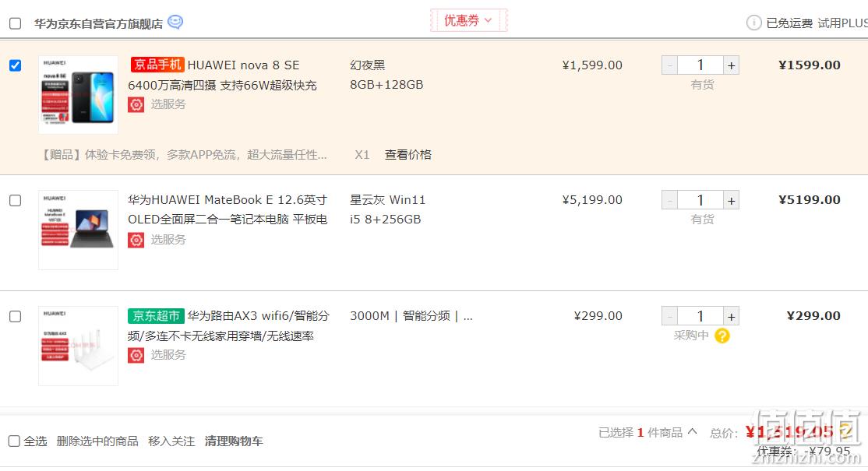Check the 华为路由AX3 item checkbox

[16, 316]
